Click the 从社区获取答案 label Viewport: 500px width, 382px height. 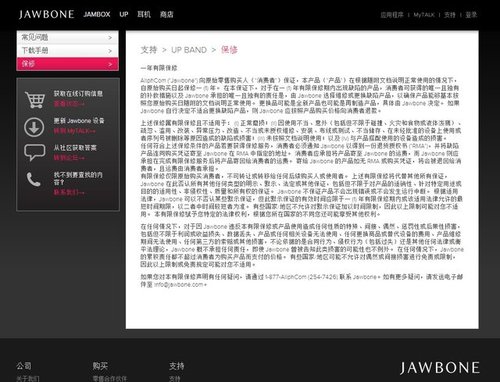(75, 147)
